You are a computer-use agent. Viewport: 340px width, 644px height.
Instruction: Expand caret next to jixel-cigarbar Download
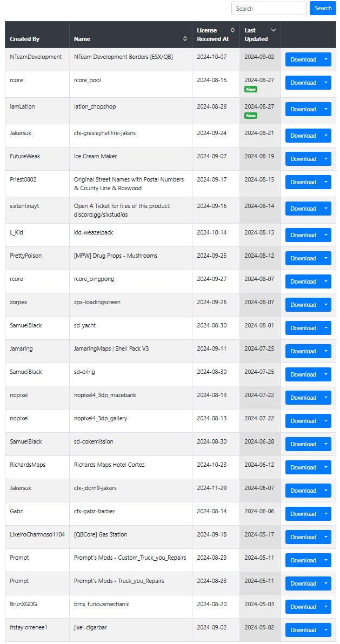click(326, 630)
